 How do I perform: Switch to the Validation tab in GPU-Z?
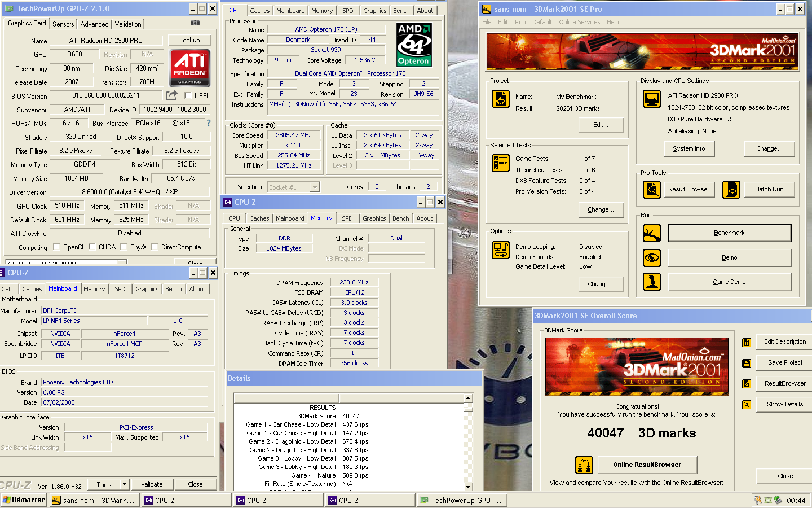pos(128,24)
